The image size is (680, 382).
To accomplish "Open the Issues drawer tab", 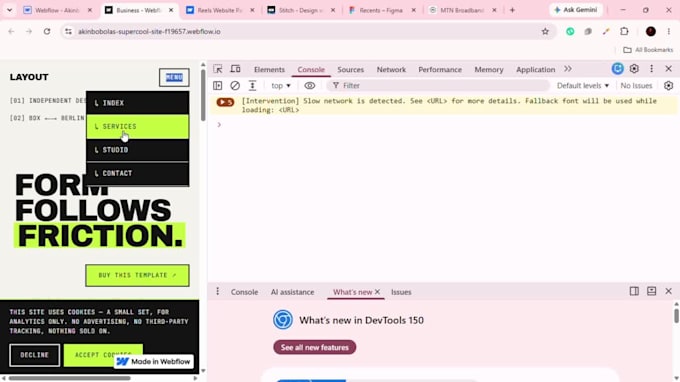I will (x=401, y=292).
